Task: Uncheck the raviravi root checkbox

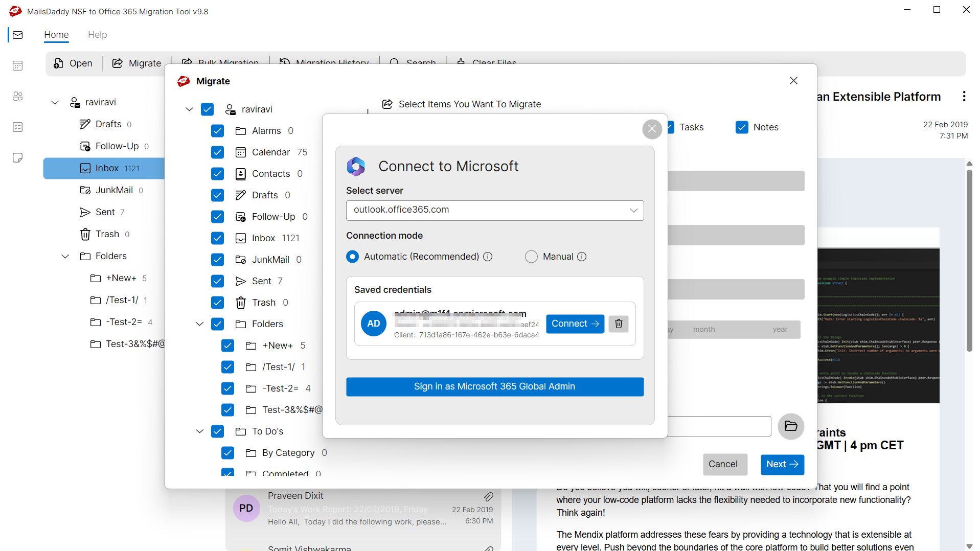Action: [207, 109]
